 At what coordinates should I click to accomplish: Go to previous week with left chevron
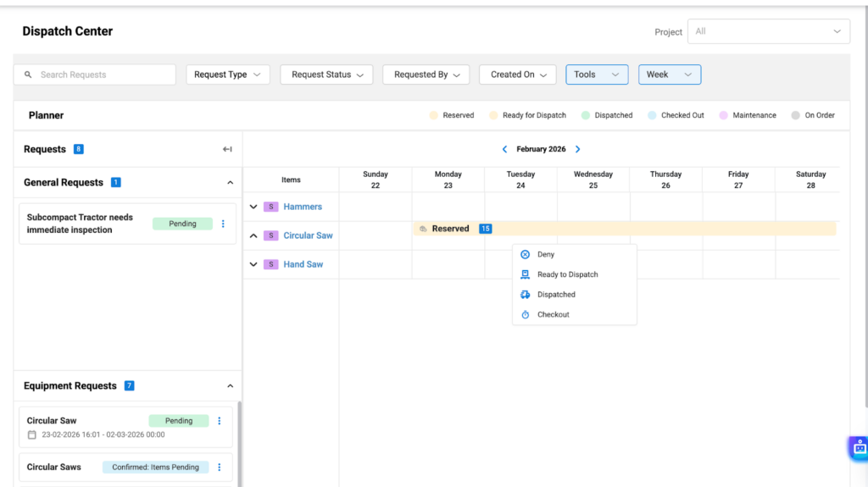(x=505, y=149)
